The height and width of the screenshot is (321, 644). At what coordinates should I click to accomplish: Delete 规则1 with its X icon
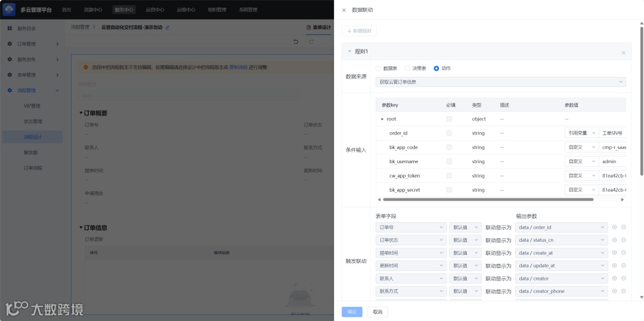click(x=624, y=53)
